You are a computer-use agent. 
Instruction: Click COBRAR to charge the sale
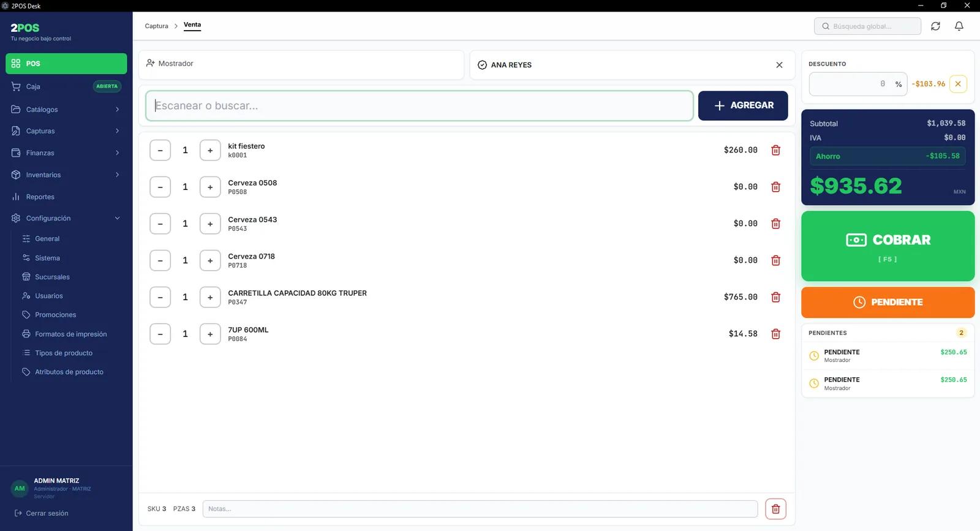coord(888,246)
